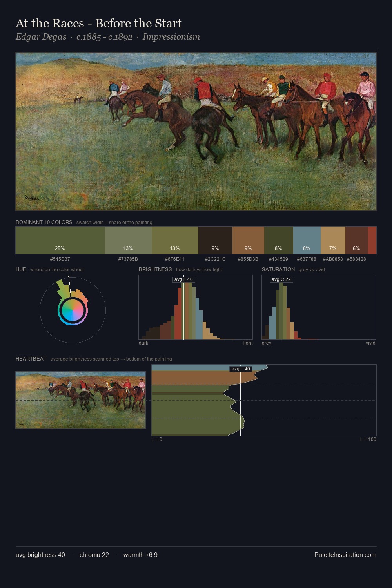The image size is (392, 588).
Task: Click 'swatch width = share of the painting' caption
Action: pos(114,223)
